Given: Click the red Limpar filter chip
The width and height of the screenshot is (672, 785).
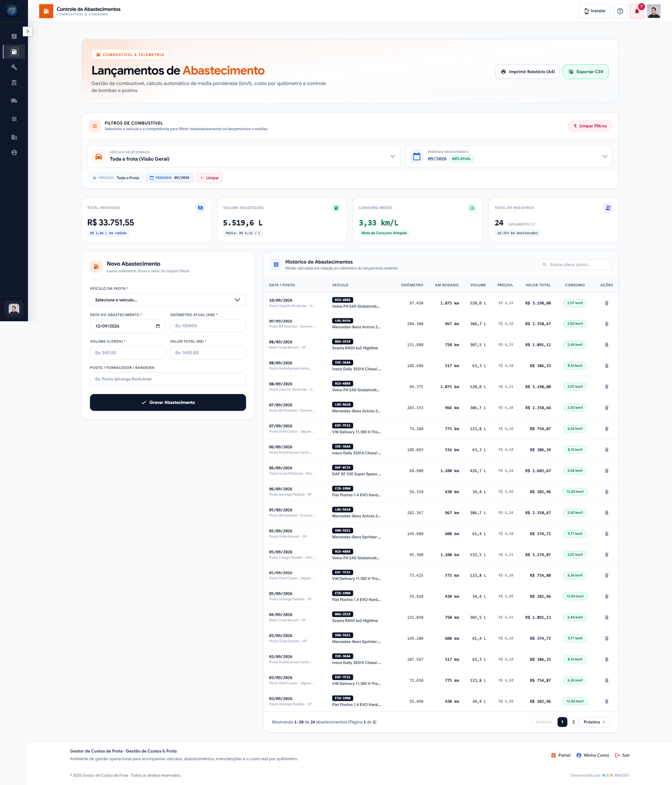Looking at the screenshot, I should [x=209, y=178].
